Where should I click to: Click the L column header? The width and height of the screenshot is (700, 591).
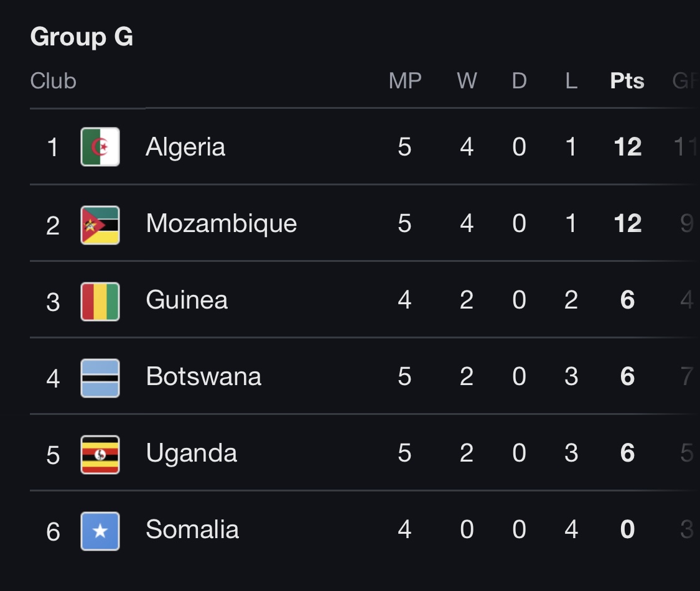[571, 81]
